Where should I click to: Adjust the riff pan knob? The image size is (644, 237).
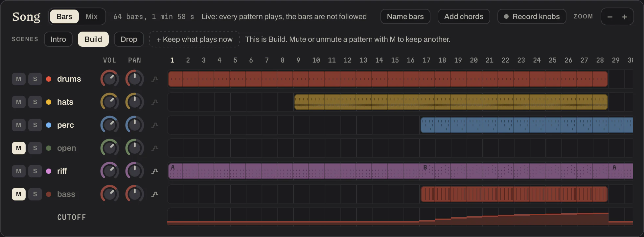pos(134,171)
